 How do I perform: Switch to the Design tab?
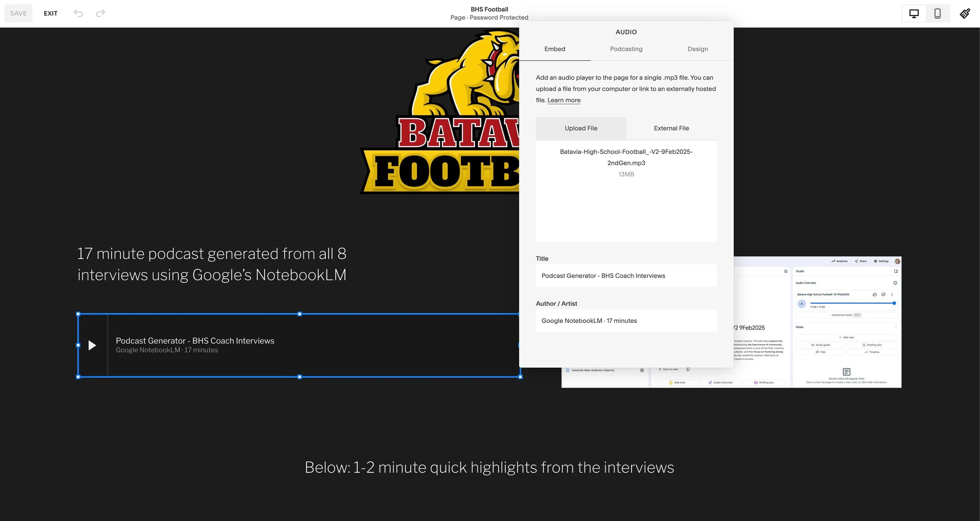pyautogui.click(x=697, y=49)
